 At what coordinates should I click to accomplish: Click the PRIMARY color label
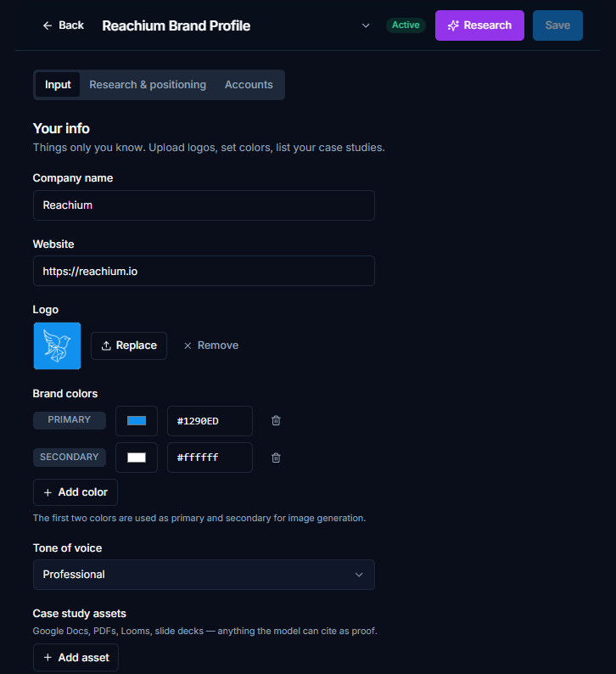point(70,420)
